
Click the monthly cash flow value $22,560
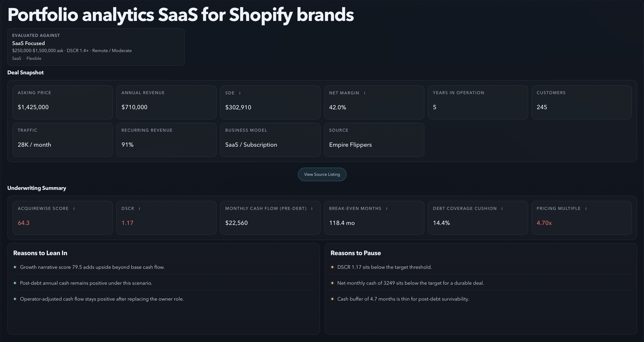[236, 223]
